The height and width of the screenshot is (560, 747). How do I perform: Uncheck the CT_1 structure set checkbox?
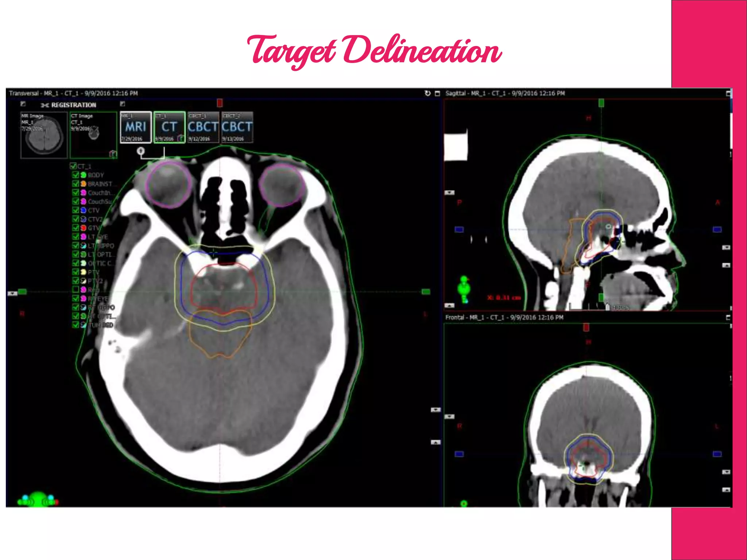tap(73, 166)
